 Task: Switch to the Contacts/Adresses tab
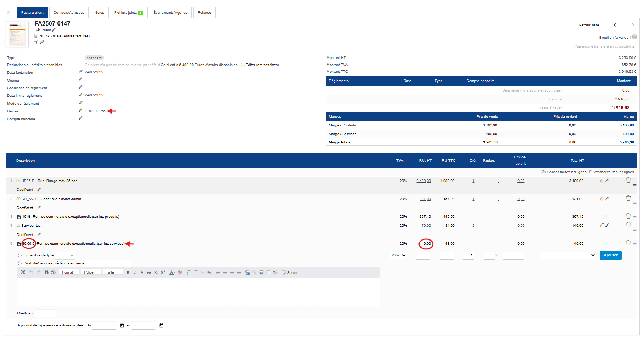click(x=69, y=13)
